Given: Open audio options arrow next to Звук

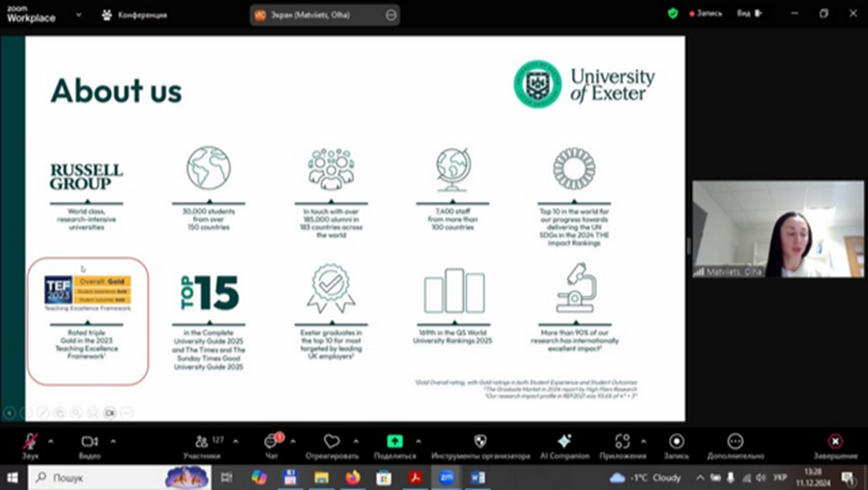Looking at the screenshot, I should click(x=51, y=441).
